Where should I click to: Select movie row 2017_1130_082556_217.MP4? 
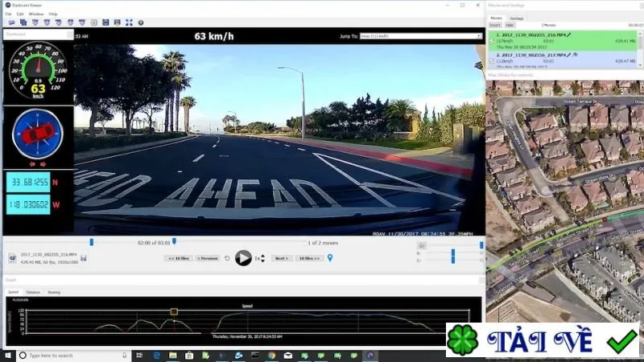coord(562,60)
